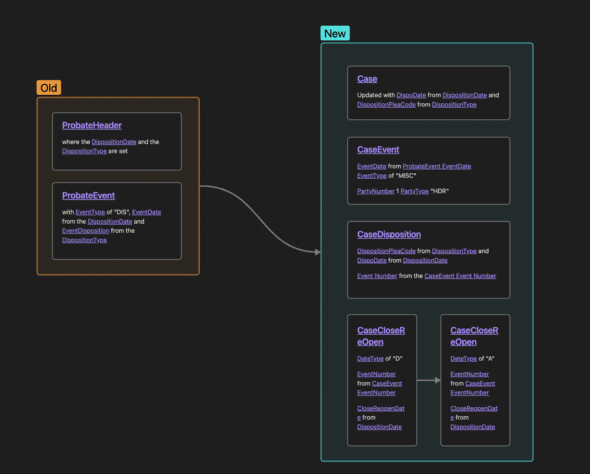The height and width of the screenshot is (474, 590).
Task: Follow EventType link in ProbateEvent card
Action: 90,212
